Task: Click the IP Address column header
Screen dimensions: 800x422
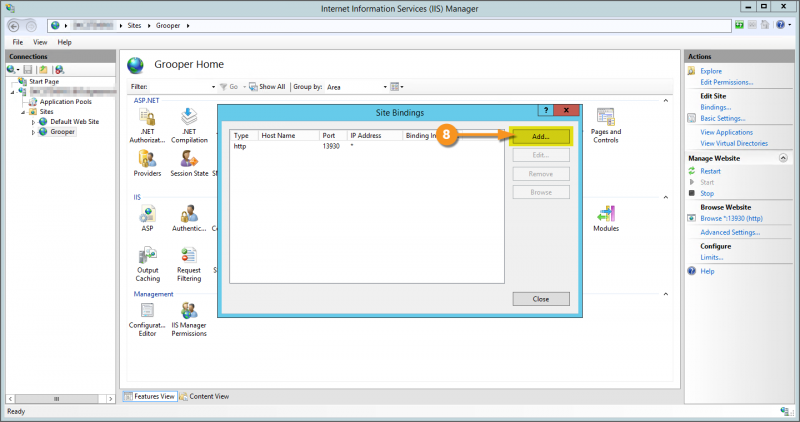Action: [374, 135]
